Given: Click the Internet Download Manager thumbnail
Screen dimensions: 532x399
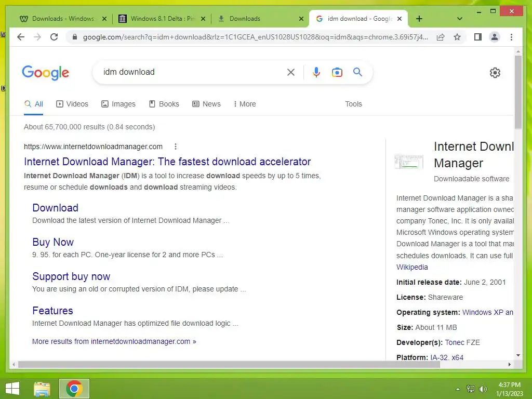Looking at the screenshot, I should tap(409, 162).
